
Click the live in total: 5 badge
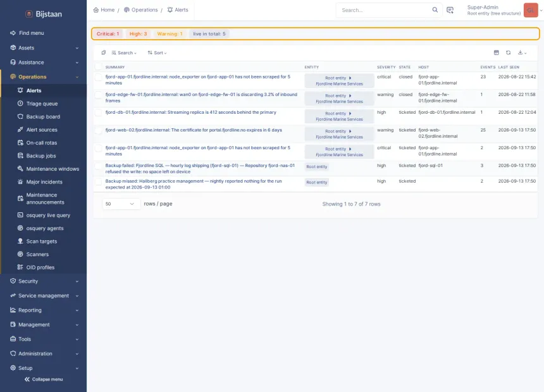tap(209, 34)
